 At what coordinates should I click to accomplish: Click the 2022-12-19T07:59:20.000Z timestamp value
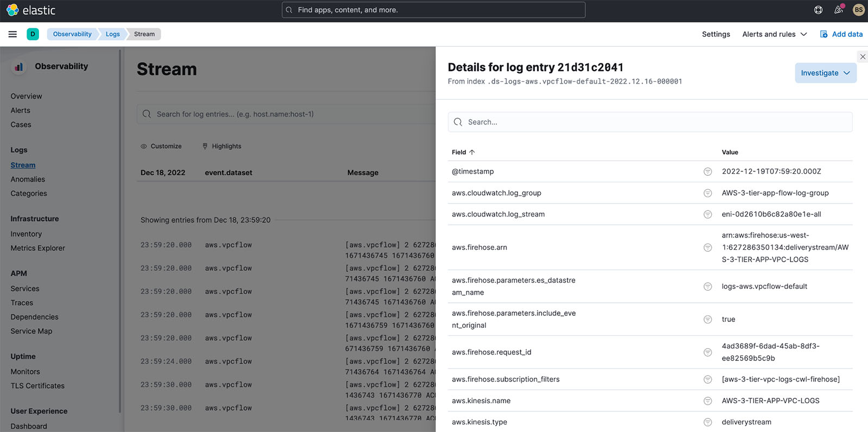tap(771, 171)
